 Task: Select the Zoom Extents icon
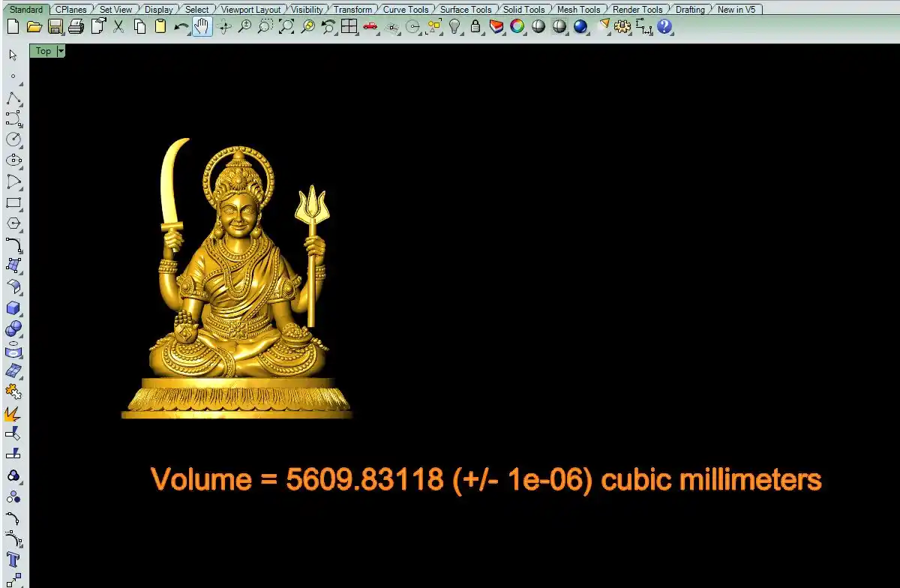pyautogui.click(x=286, y=27)
